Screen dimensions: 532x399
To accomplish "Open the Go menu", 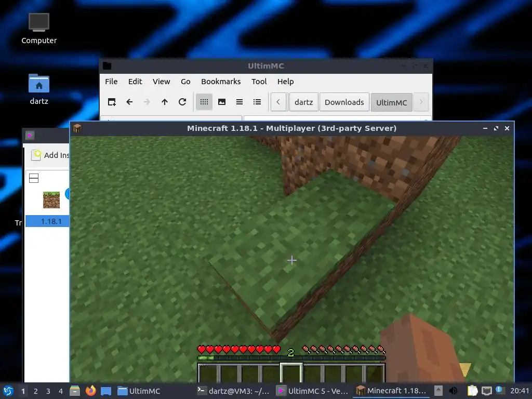I will coord(185,82).
